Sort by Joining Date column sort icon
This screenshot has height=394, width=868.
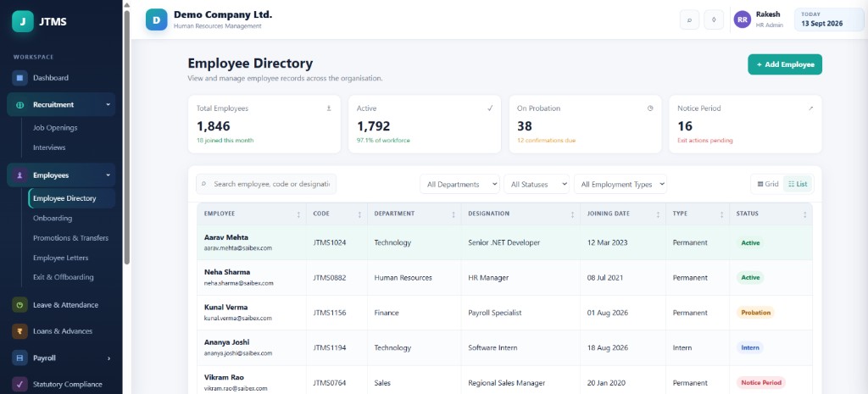658,214
